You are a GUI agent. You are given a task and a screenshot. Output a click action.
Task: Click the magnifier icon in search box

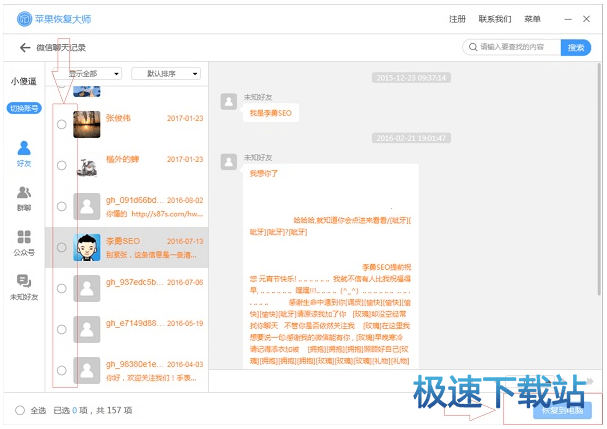473,47
